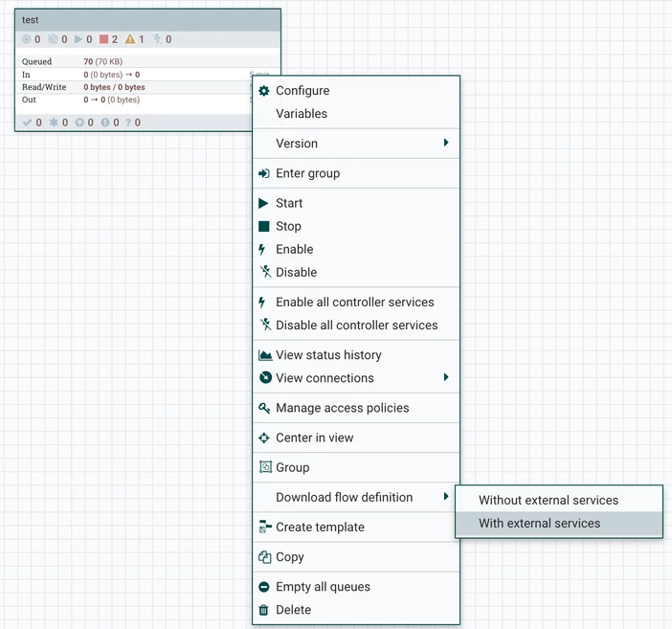Expand the View connections submenu arrow

click(446, 377)
